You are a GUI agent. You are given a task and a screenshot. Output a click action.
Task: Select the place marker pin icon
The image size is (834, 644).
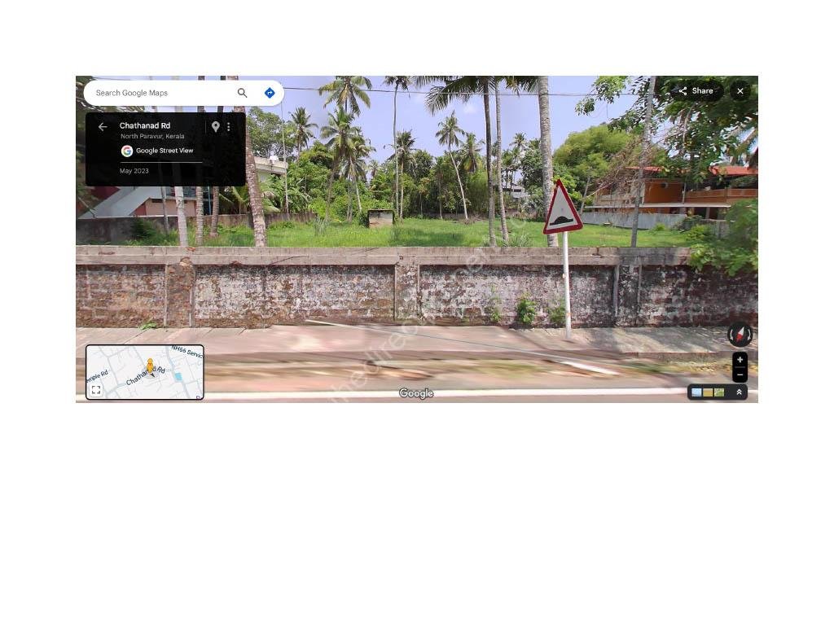click(215, 126)
